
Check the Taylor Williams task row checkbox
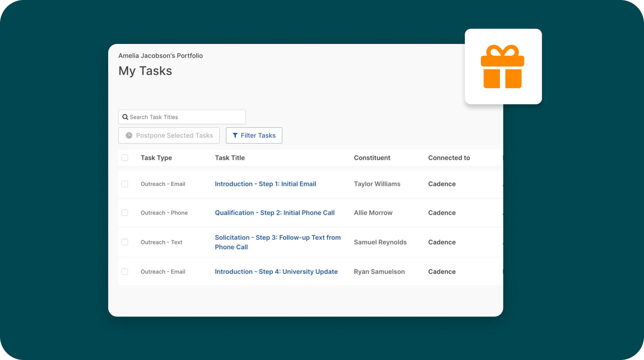(x=125, y=184)
